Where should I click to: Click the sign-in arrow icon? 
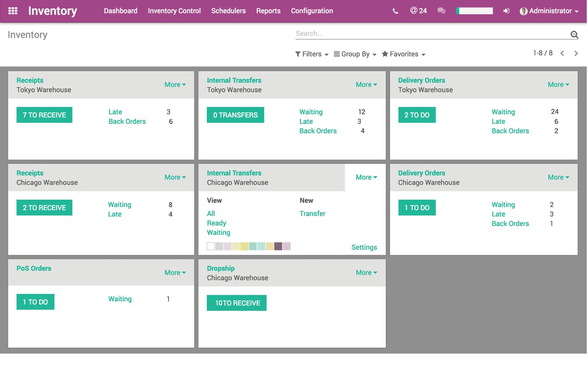click(506, 11)
